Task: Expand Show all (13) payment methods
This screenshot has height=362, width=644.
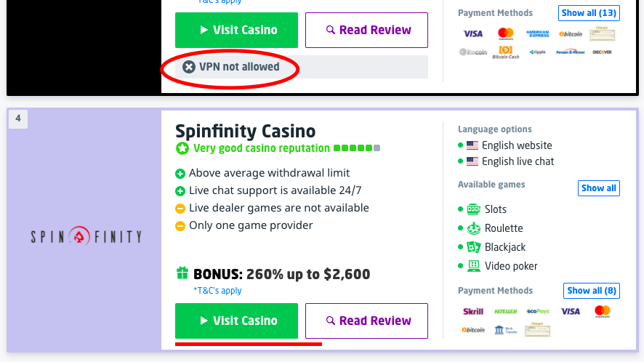Action: (589, 13)
